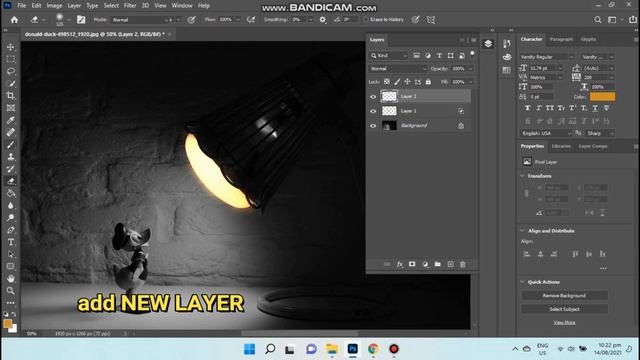Enable the Erase to History checkbox
This screenshot has height=360, width=640.
coord(366,20)
